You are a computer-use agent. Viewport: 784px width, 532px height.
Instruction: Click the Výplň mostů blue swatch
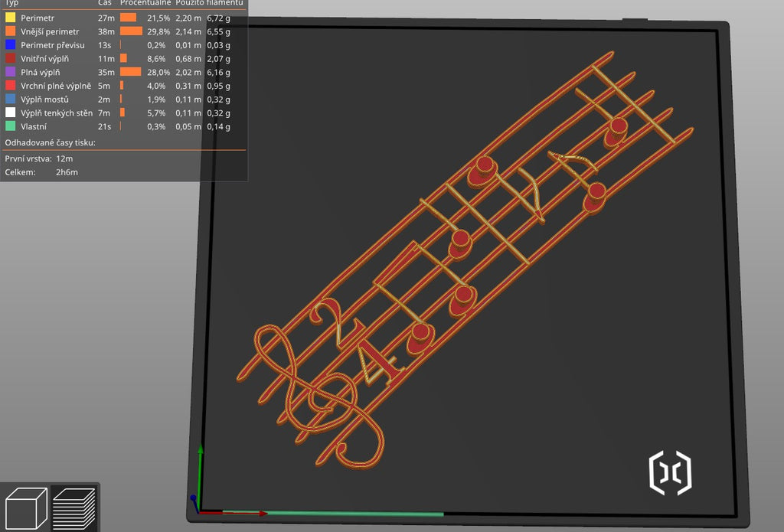point(10,99)
